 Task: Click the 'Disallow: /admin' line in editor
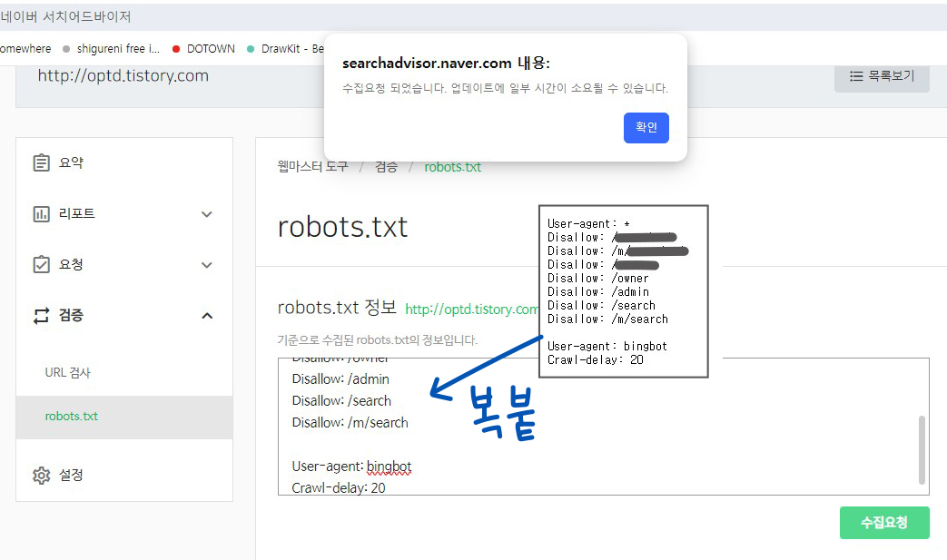tap(340, 379)
